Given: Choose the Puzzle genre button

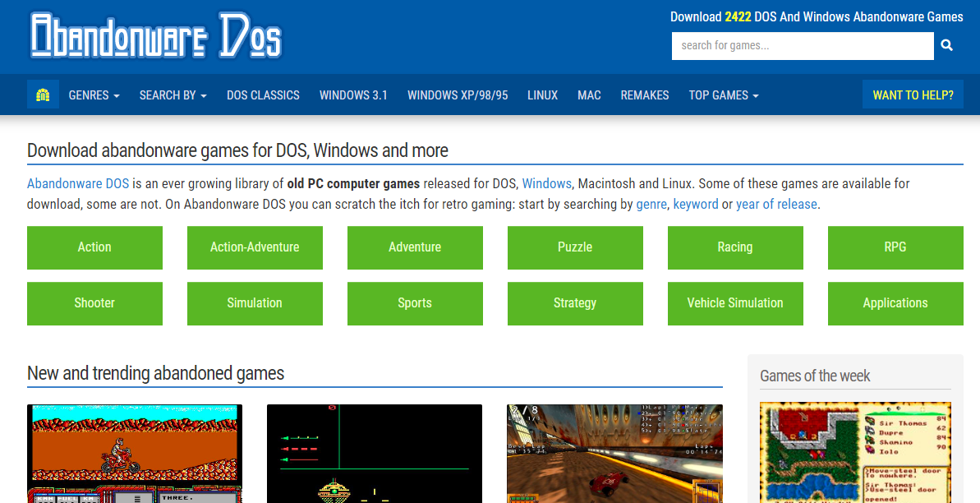Looking at the screenshot, I should (x=575, y=247).
